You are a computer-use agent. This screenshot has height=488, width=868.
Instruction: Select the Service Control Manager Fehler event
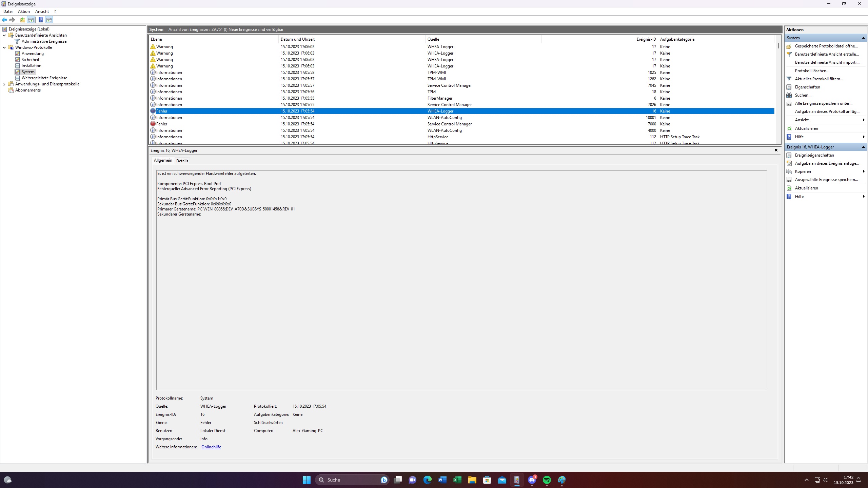449,124
